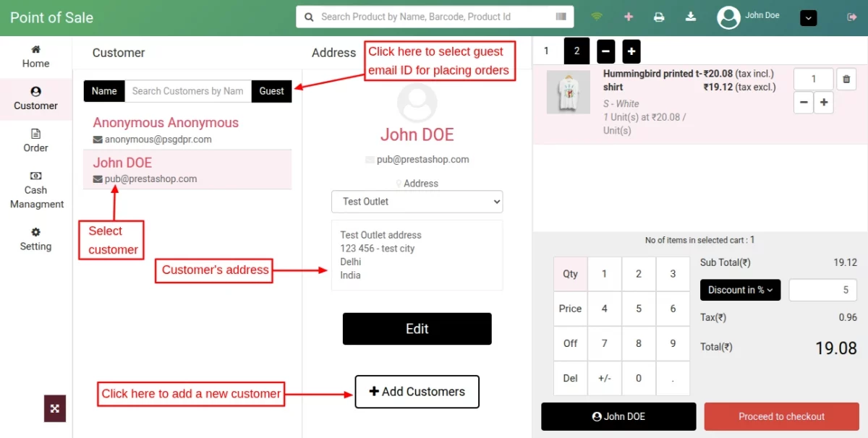The image size is (868, 438).
Task: Switch search mode to Name
Action: click(103, 91)
